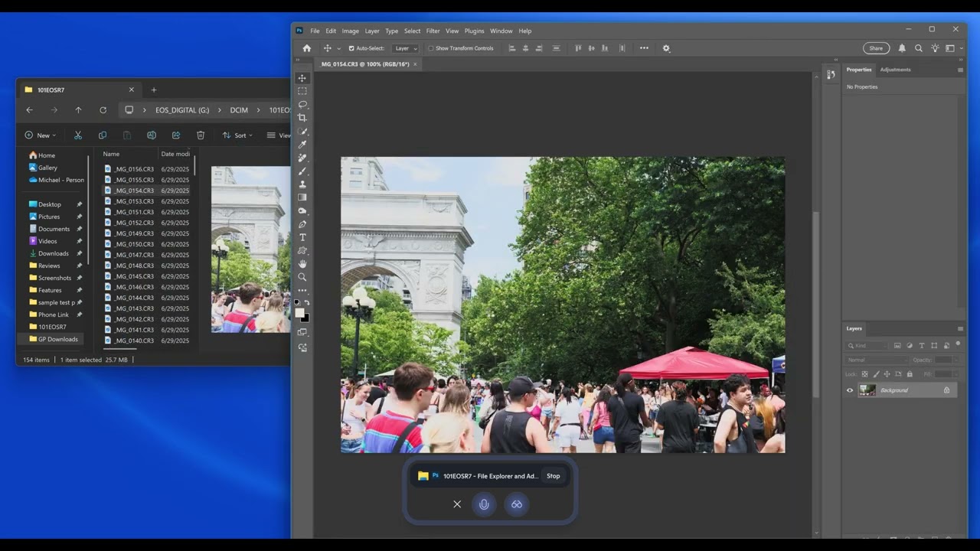Select the Lasso tool
The height and width of the screenshot is (551, 980).
point(302,104)
